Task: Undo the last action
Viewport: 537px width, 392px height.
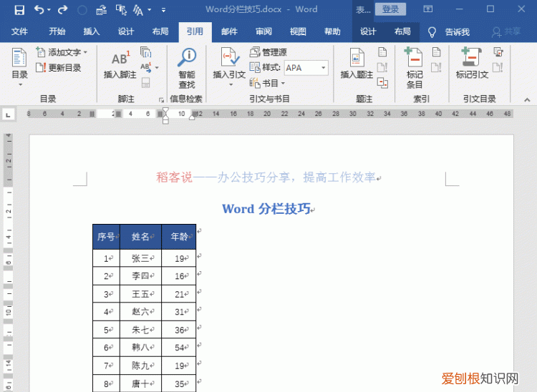Action: [x=39, y=10]
